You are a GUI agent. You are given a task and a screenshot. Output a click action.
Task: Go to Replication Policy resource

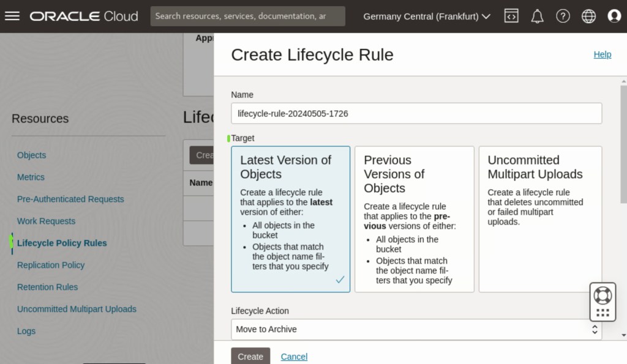coord(51,265)
